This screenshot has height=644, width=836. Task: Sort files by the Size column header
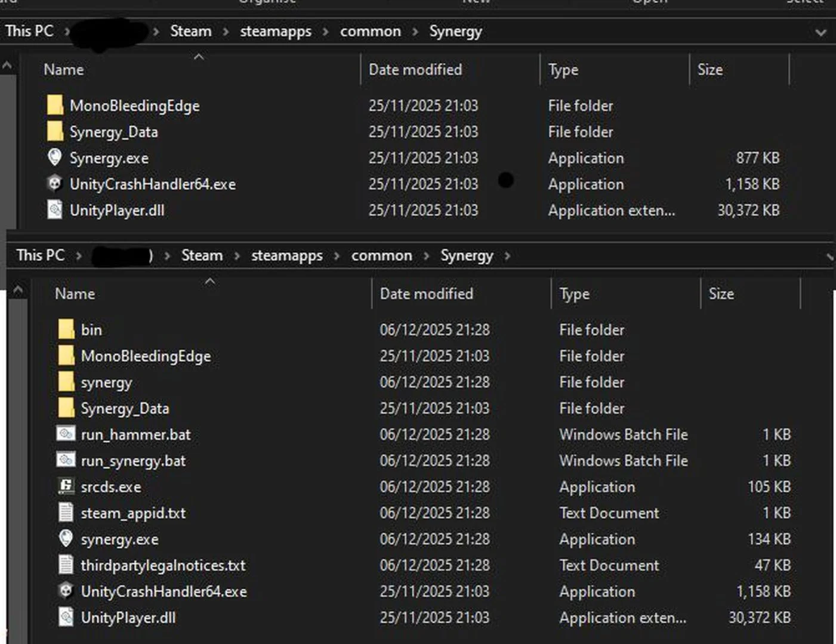(x=711, y=69)
